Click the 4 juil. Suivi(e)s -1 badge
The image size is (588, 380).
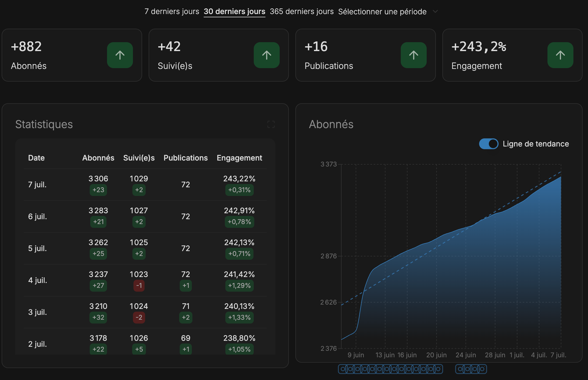[x=139, y=286]
